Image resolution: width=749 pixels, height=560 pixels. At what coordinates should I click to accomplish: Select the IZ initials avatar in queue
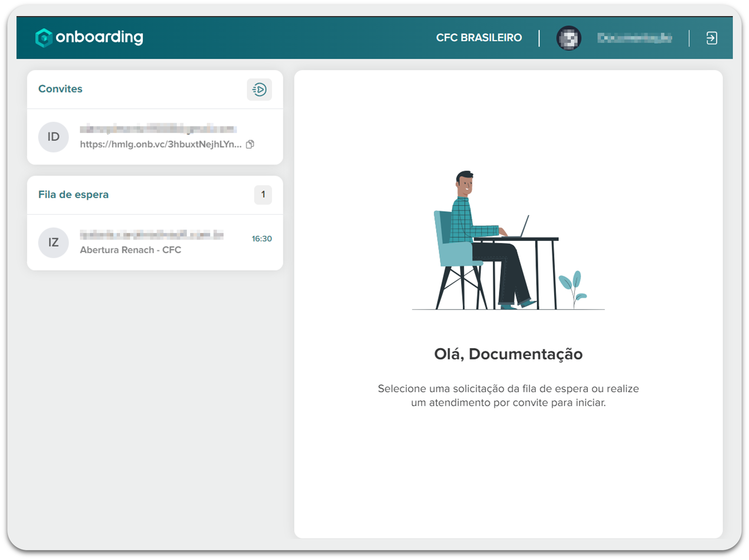point(53,242)
